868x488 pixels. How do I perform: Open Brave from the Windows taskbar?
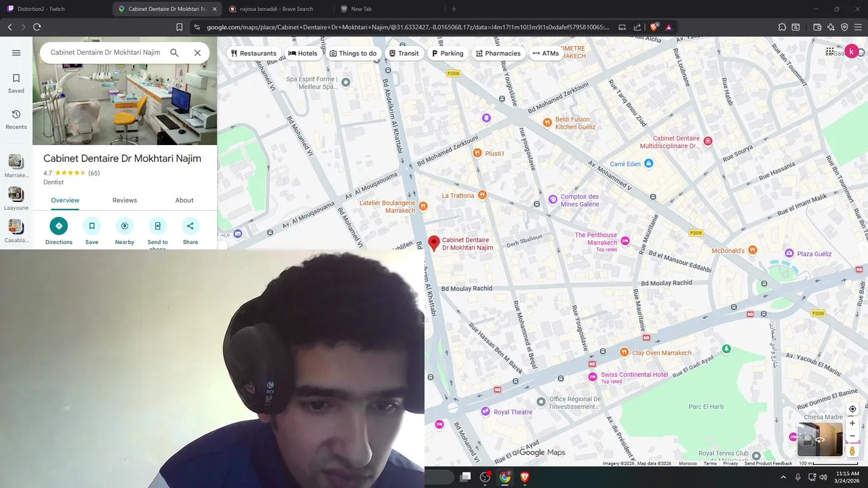525,477
